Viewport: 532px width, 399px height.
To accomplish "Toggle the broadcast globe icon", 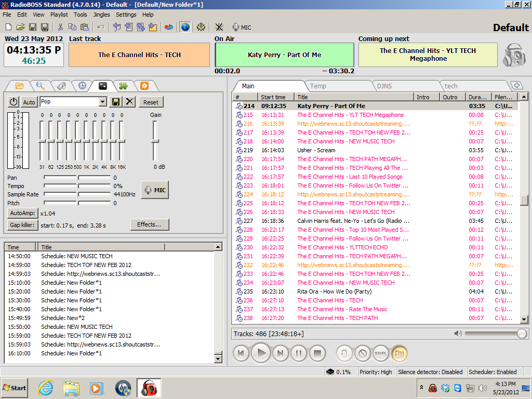I will coord(185,27).
